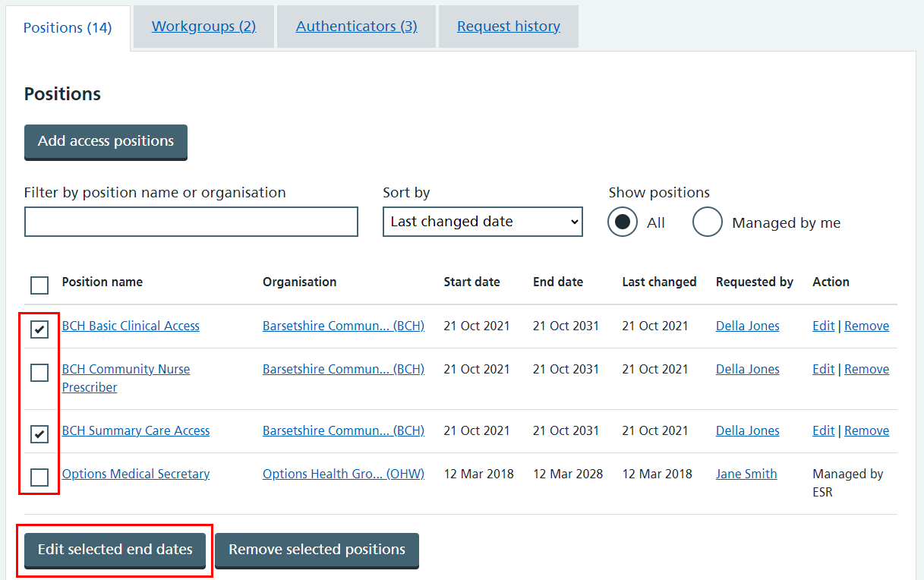This screenshot has height=580, width=924.
Task: Go to the Request history tab
Action: [509, 27]
